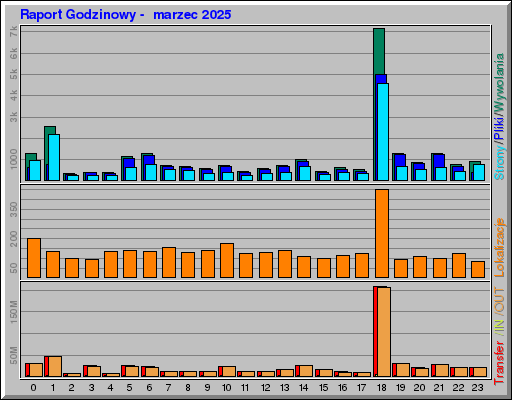
Task: Click the hour label 13 on x-axis
Action: (284, 388)
